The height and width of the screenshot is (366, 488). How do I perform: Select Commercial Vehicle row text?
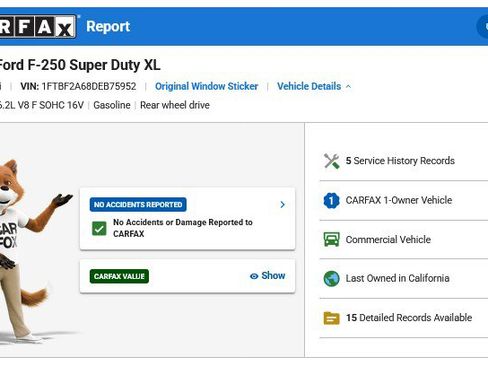388,239
